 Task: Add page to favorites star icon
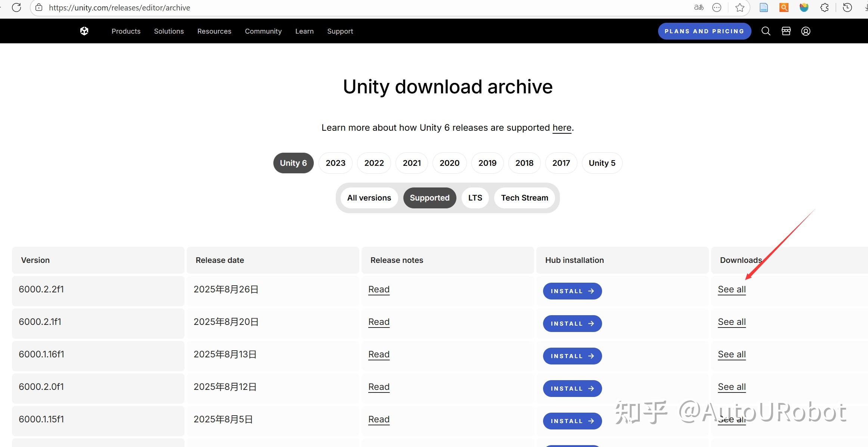[740, 7]
